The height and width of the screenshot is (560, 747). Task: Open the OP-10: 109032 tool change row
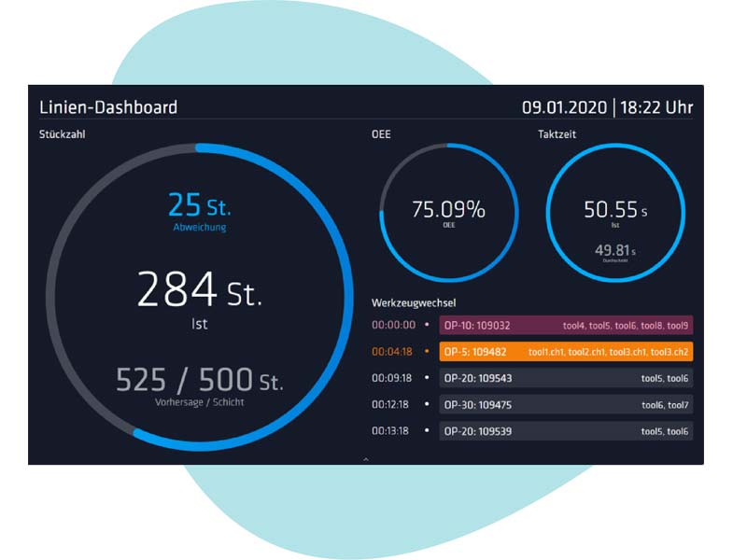(566, 326)
